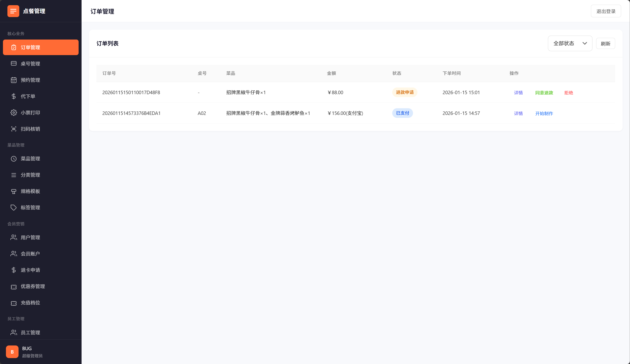Click the scan verification icon
Screen dimensions: 630x364
(14, 129)
